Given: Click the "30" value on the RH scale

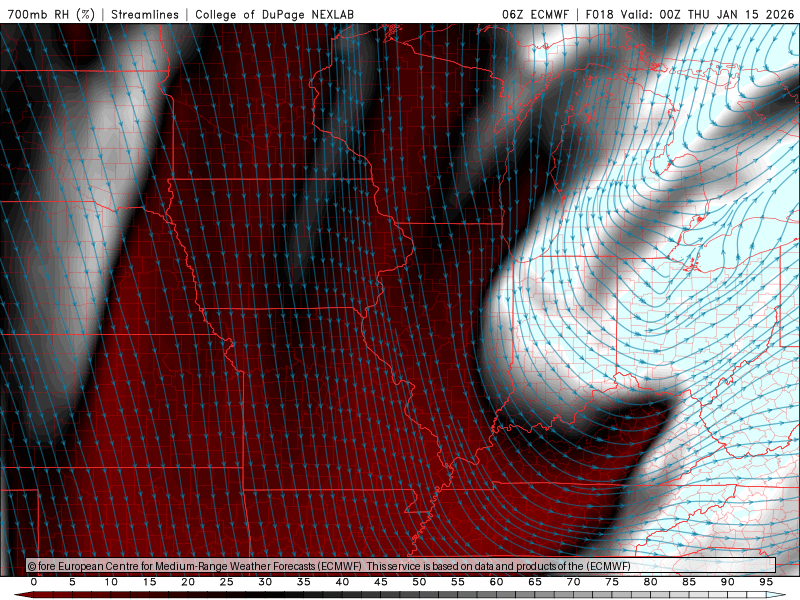Looking at the screenshot, I should click(265, 582).
